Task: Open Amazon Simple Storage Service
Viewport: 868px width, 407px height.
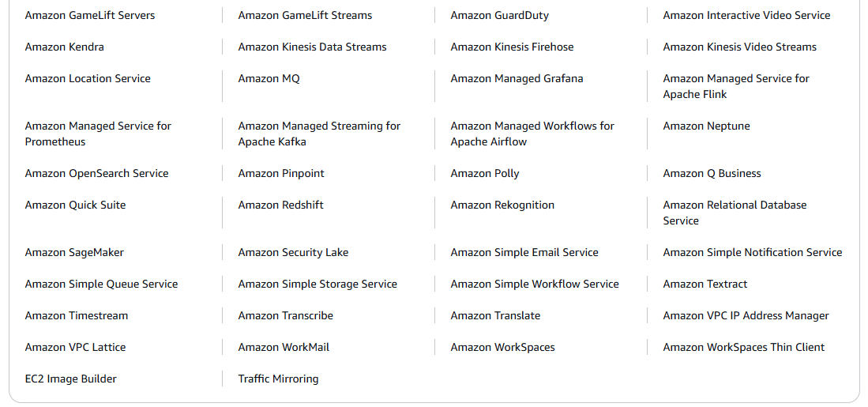Action: click(x=318, y=284)
